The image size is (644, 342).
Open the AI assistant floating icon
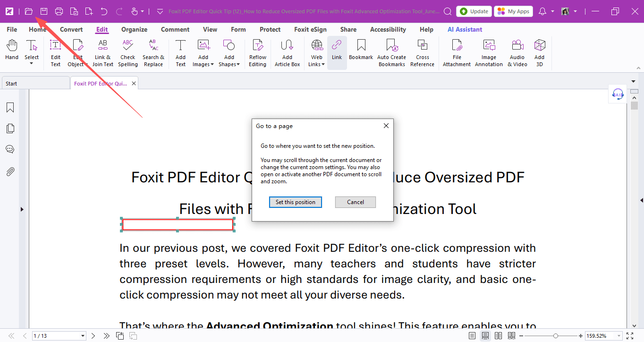click(618, 94)
